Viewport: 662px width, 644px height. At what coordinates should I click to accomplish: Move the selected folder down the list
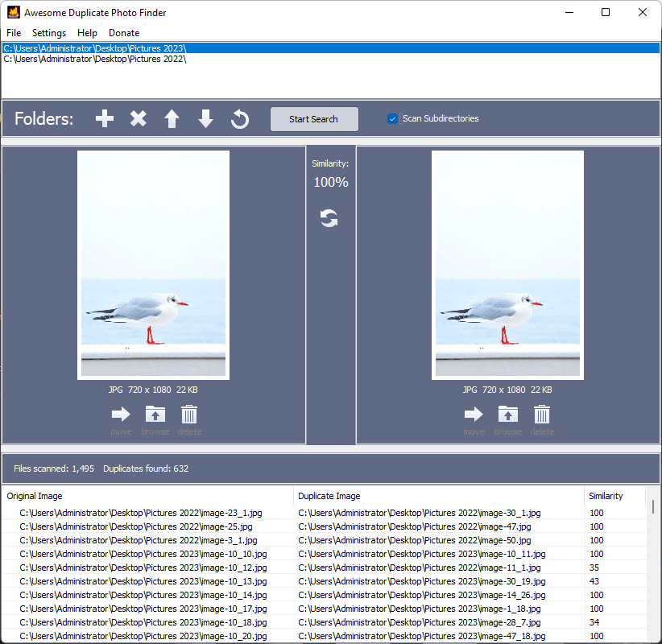[205, 118]
